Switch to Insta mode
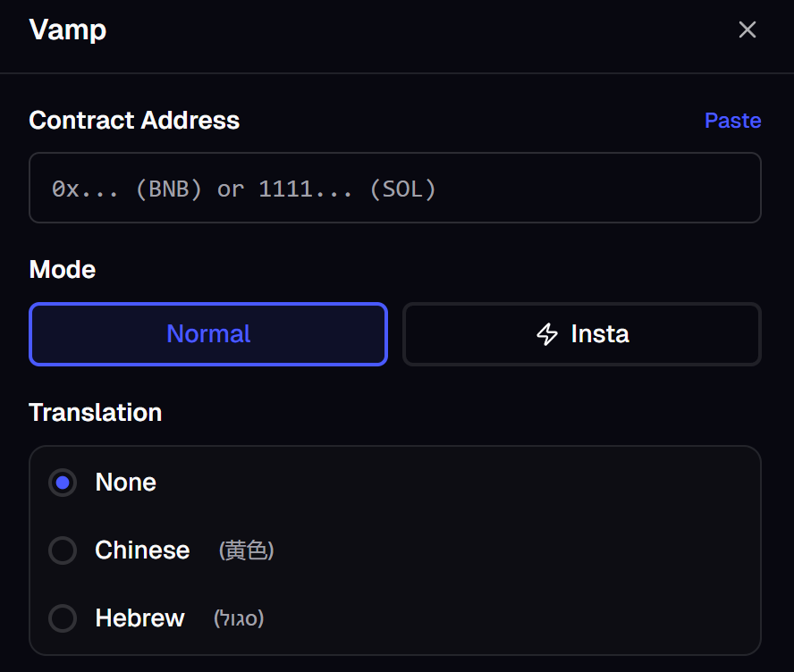 click(x=582, y=334)
